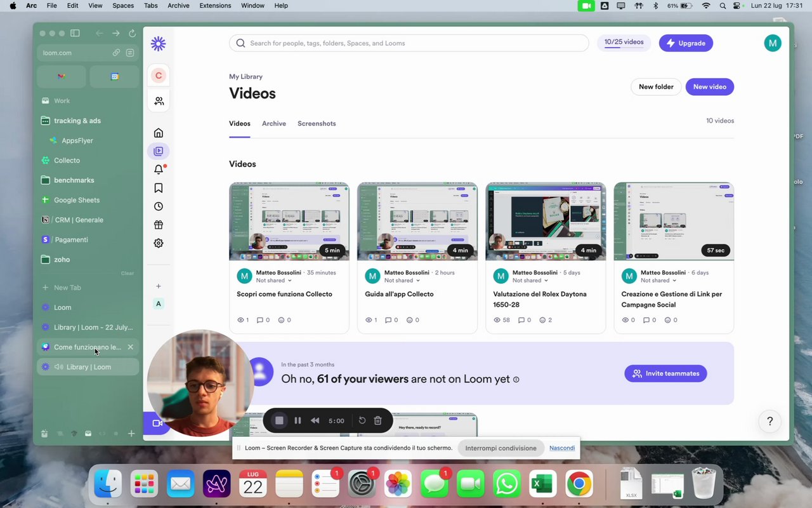Open Not shared dropdown on Creazione e Gestione di Link
This screenshot has height=508, width=812.
pyautogui.click(x=658, y=280)
